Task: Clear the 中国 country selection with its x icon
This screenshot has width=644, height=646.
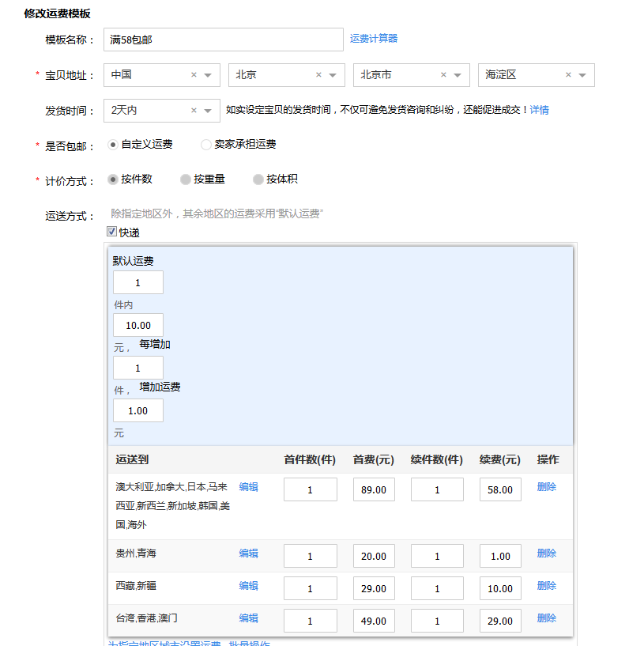Action: (x=194, y=75)
